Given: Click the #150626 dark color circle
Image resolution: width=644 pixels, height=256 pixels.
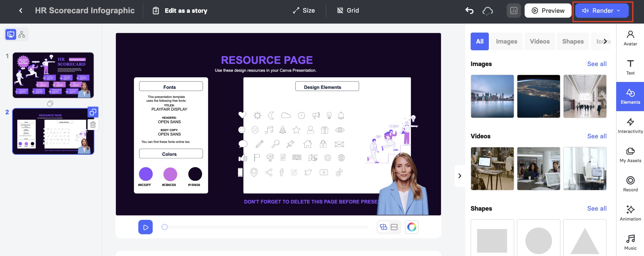Looking at the screenshot, I should coord(195,174).
